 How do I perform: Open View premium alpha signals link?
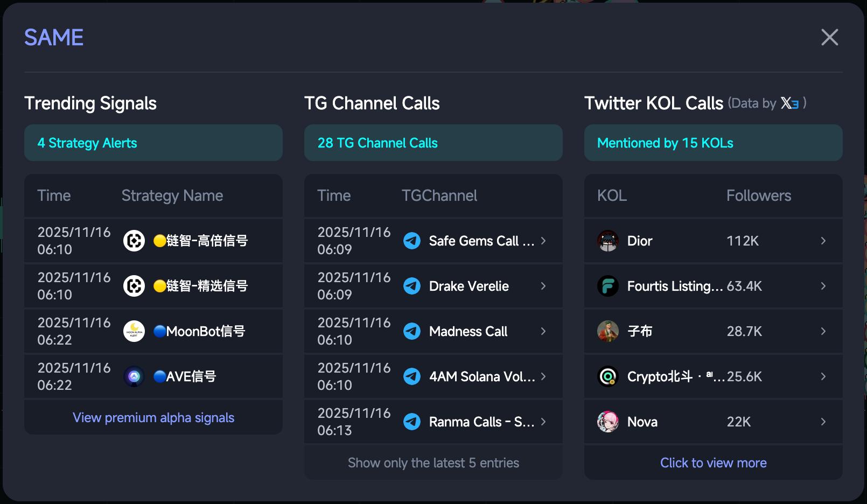coord(153,418)
